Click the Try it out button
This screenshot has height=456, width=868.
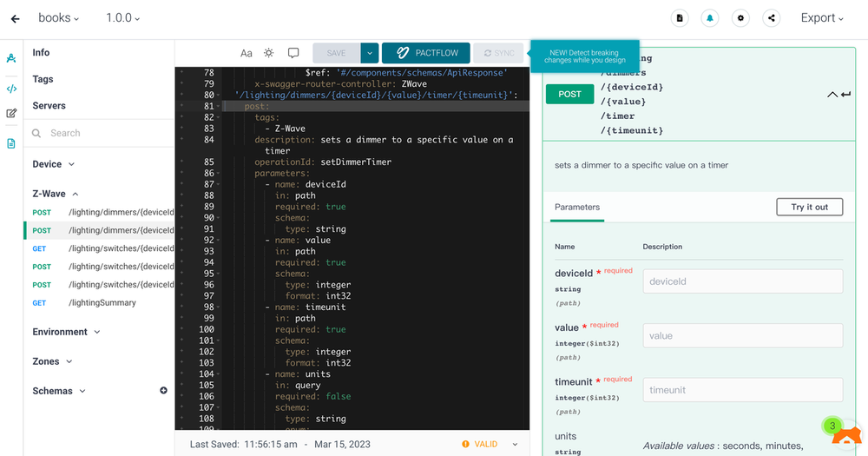click(x=809, y=207)
